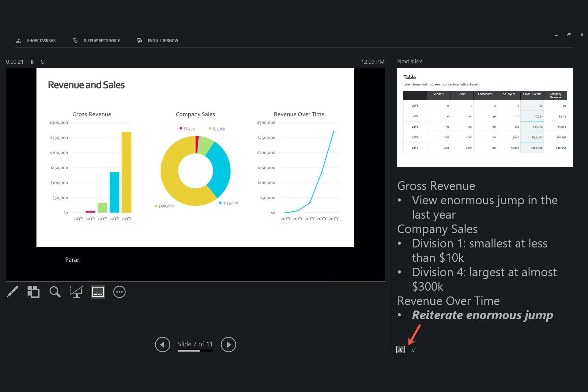Click the more options ellipsis icon

tap(119, 292)
